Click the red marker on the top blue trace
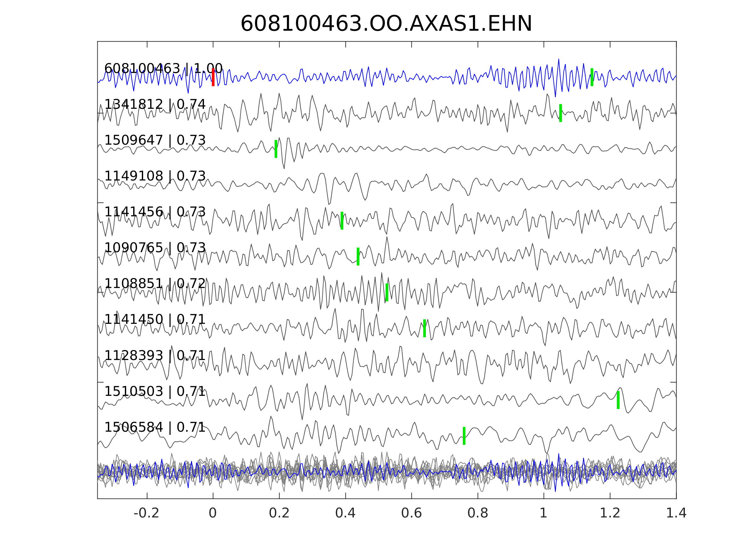The image size is (747, 560). point(213,77)
